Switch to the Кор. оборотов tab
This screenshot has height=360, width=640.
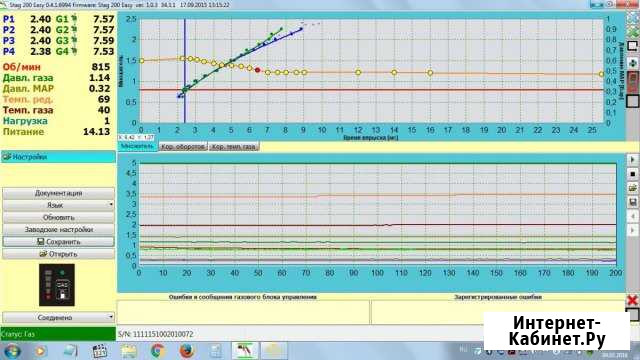182,147
